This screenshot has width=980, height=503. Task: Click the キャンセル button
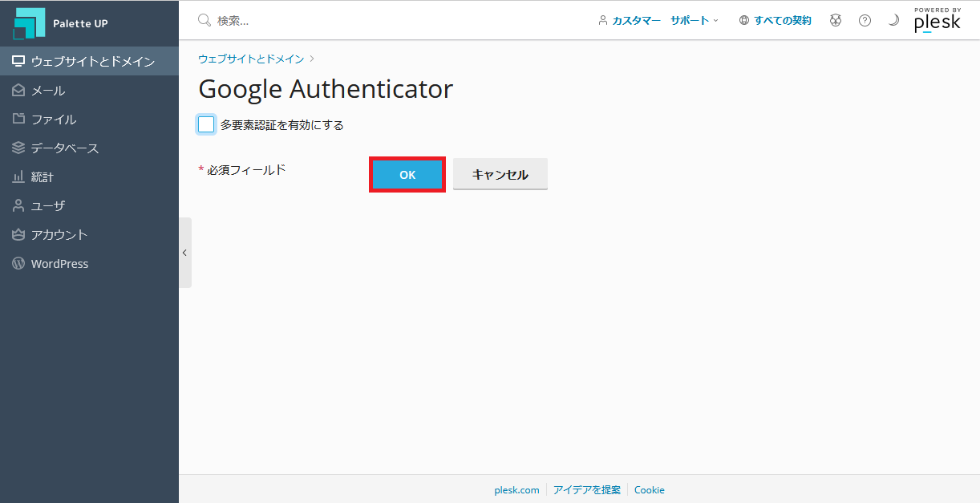500,174
